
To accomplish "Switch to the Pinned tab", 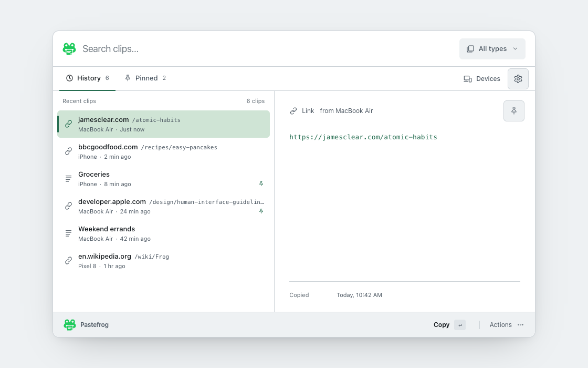I will (145, 78).
